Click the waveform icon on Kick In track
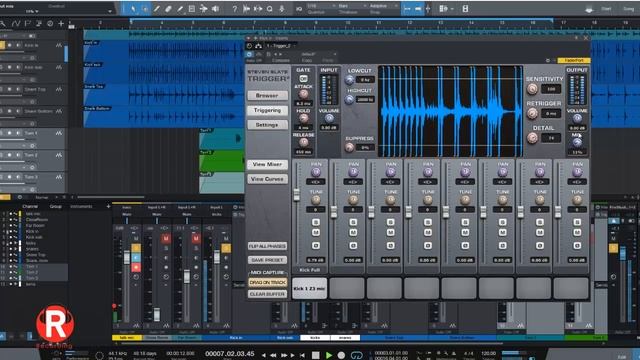The image size is (640, 360). click(59, 45)
